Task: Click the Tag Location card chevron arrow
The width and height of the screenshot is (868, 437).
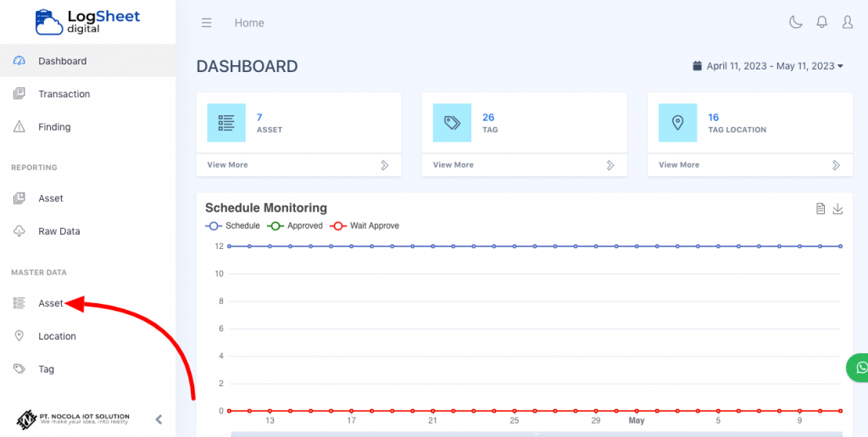Action: coord(837,165)
